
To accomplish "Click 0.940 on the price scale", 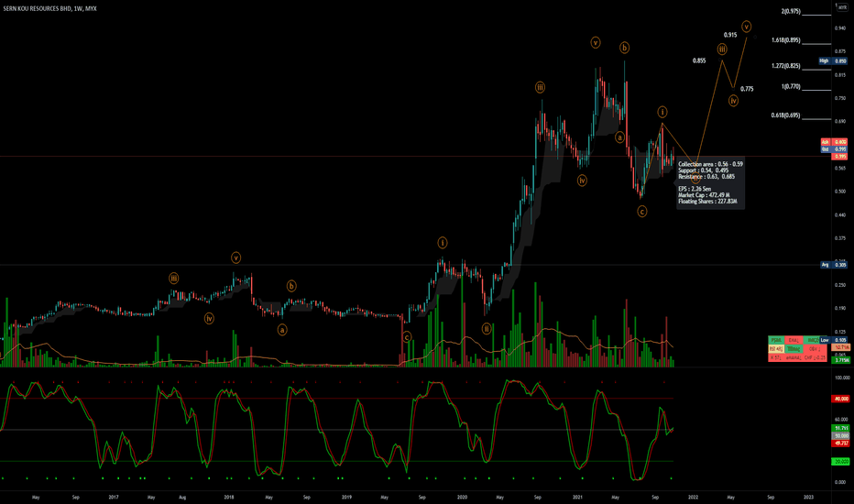I will (x=839, y=27).
